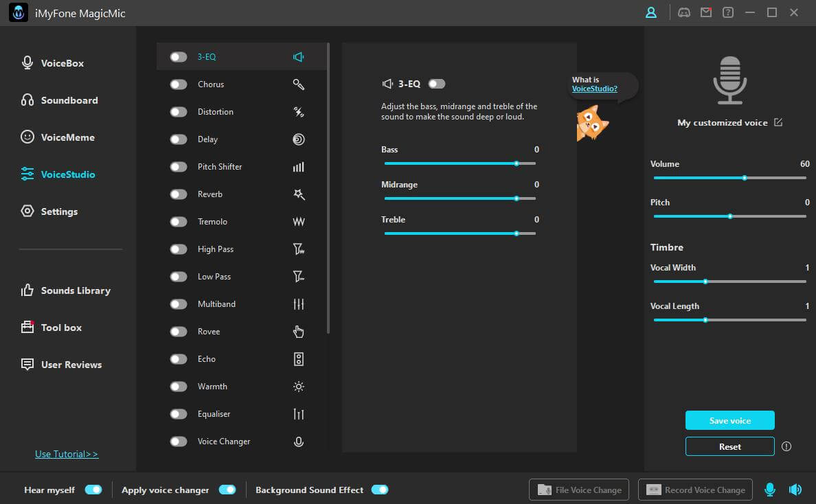Click the user account icon in title bar
816x504 pixels.
pos(651,12)
